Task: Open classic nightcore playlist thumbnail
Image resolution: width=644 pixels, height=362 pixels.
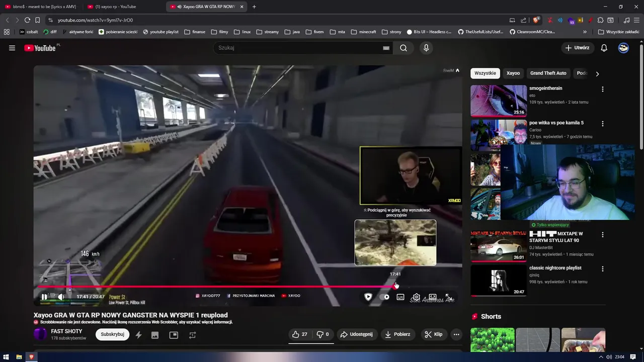Action: (499, 280)
